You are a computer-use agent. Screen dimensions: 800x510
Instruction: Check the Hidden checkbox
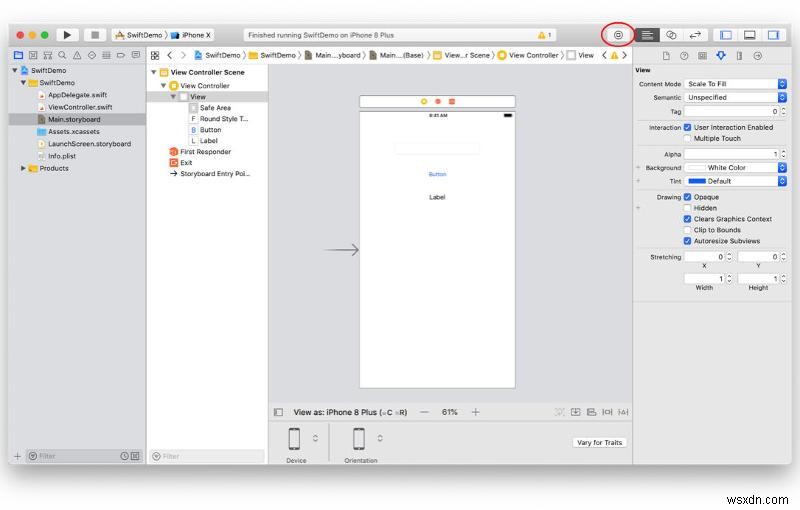[x=687, y=208]
